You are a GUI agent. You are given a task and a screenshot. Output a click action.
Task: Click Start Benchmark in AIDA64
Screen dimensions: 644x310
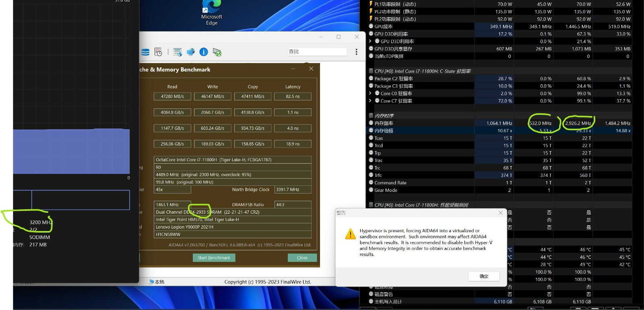point(214,258)
